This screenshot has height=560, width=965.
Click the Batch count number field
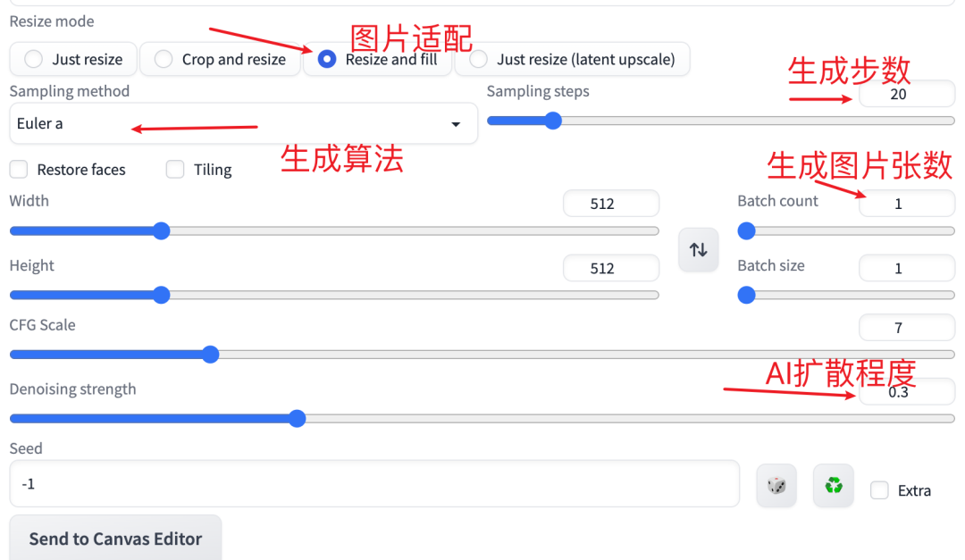(x=907, y=204)
